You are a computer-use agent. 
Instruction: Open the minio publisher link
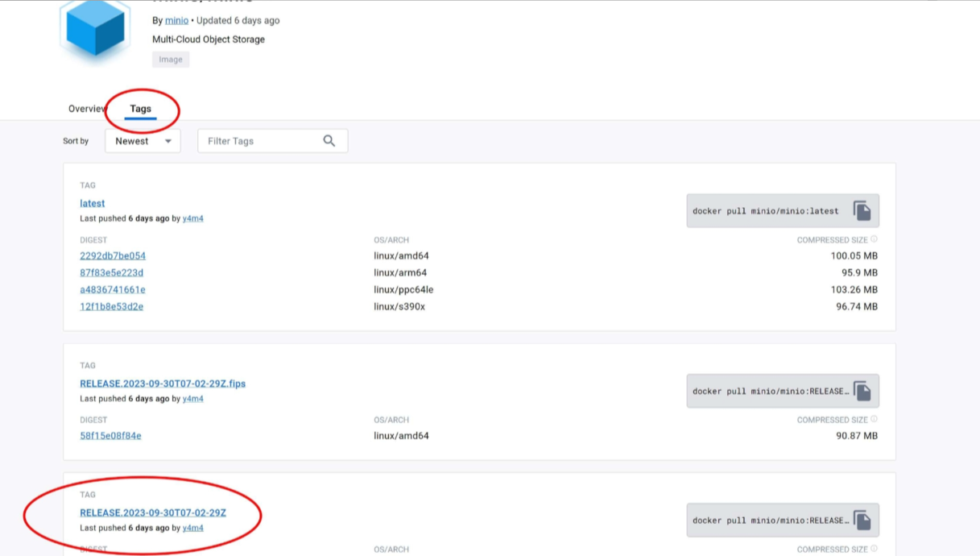[x=176, y=20]
